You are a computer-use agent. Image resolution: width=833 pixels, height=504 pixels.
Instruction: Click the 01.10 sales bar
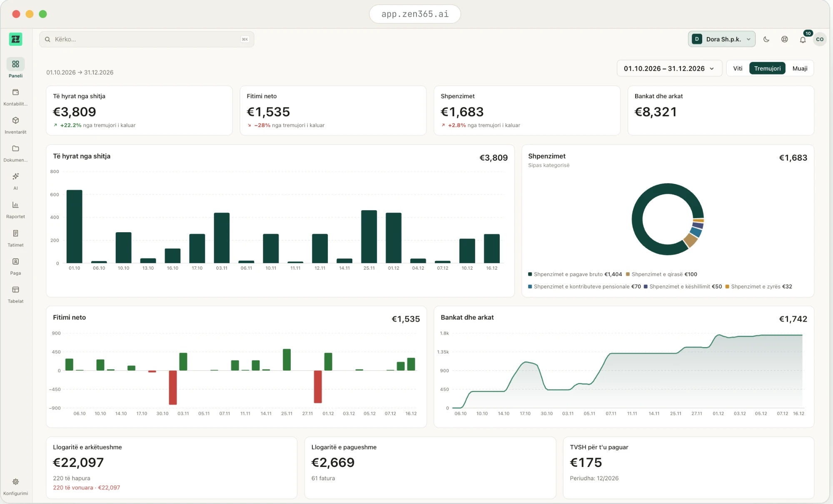click(x=75, y=226)
